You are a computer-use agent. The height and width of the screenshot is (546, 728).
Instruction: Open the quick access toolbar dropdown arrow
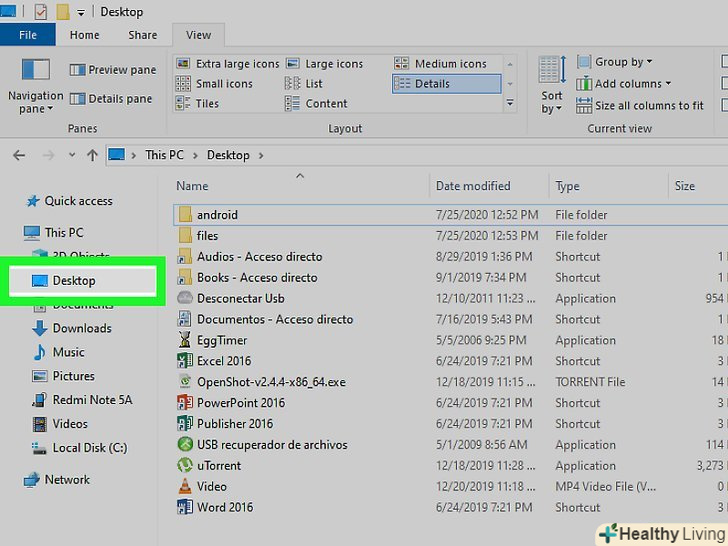point(81,13)
